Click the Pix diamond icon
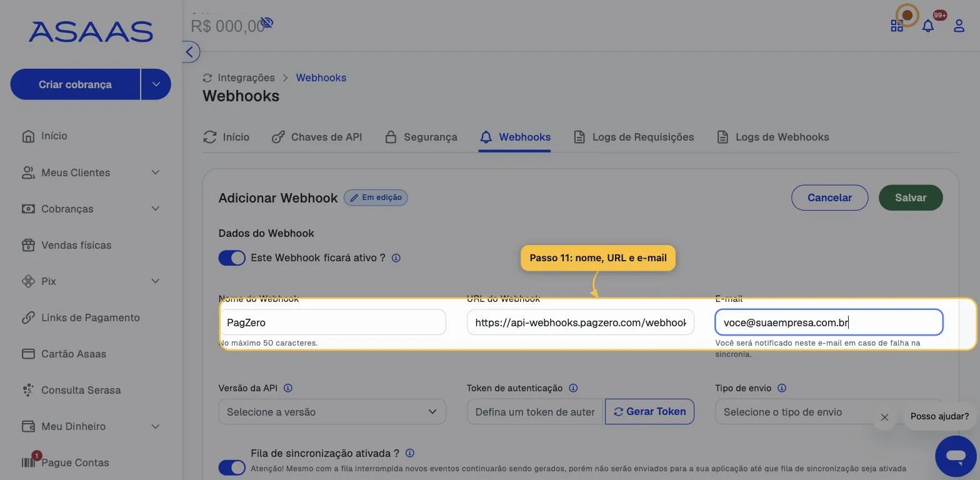The image size is (980, 480). pyautogui.click(x=28, y=281)
